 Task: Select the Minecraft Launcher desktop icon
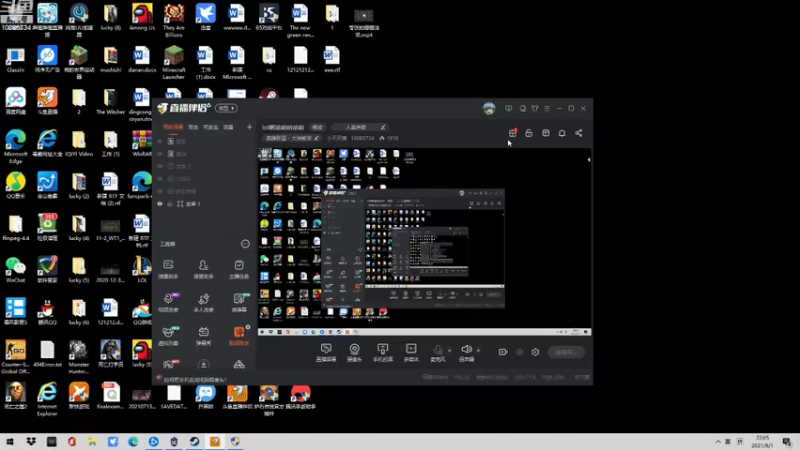(173, 62)
